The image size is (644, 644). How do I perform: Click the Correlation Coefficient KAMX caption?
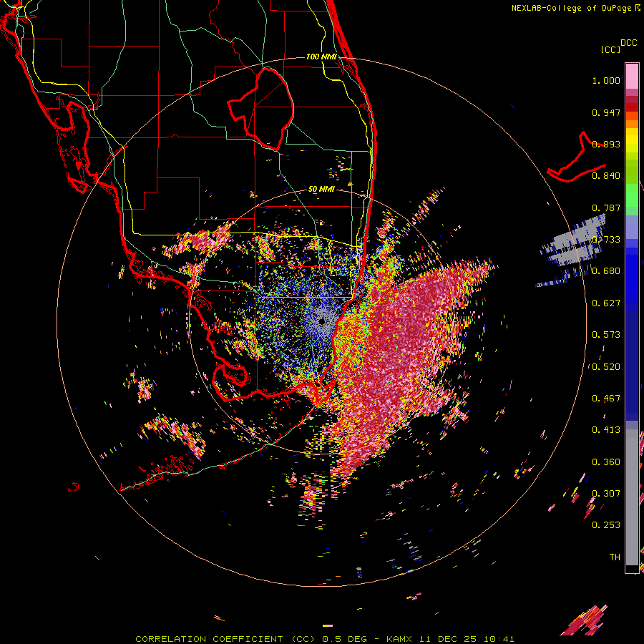324,639
